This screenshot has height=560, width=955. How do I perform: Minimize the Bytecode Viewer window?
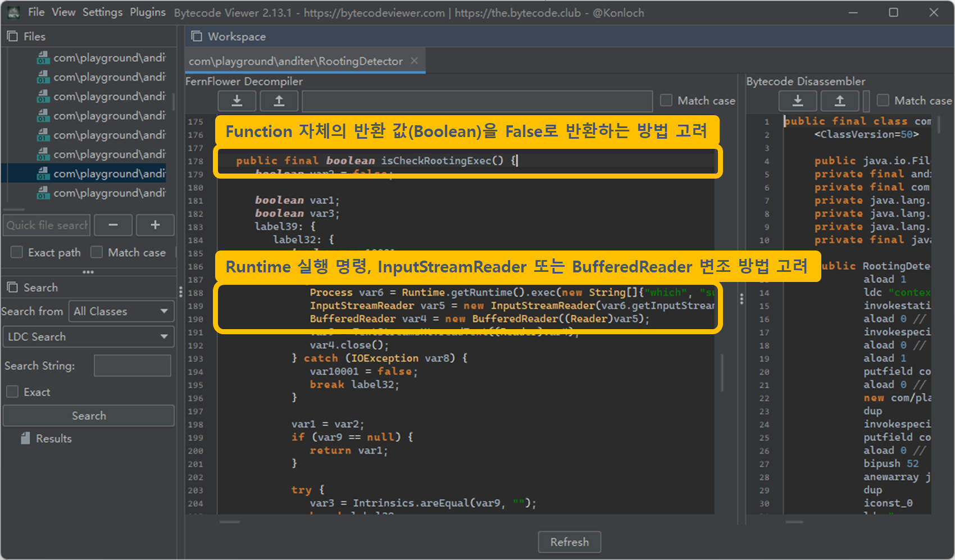point(853,12)
